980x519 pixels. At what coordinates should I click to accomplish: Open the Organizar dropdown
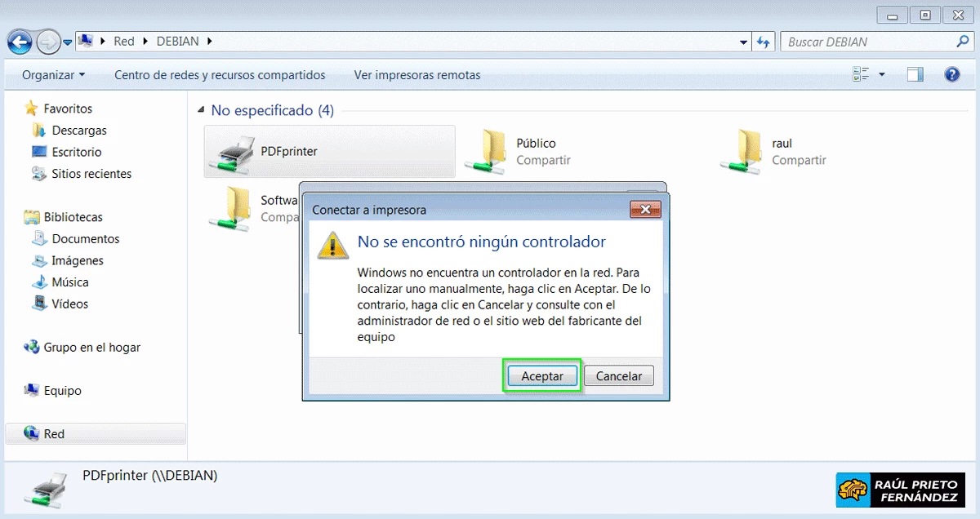click(51, 73)
